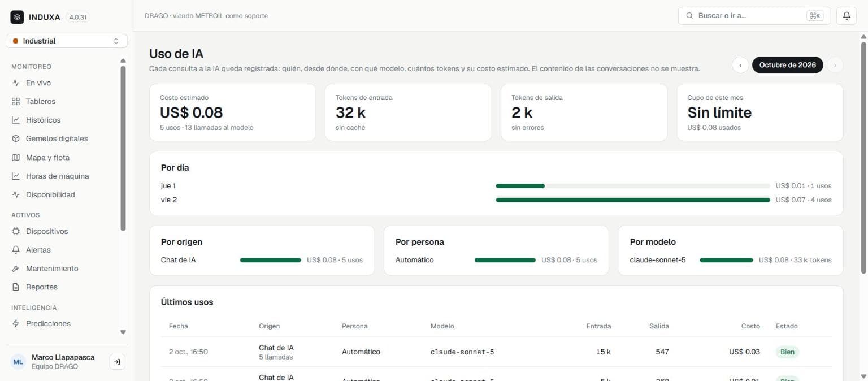868x381 pixels.
Task: Click the sidebar scroll up arrow
Action: (x=123, y=60)
